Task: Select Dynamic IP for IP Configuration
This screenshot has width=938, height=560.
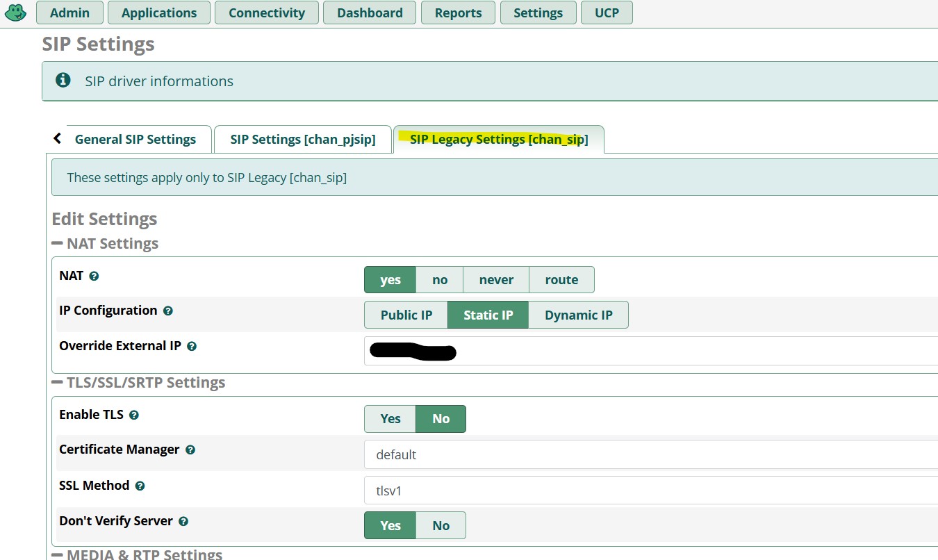Action: [x=578, y=315]
